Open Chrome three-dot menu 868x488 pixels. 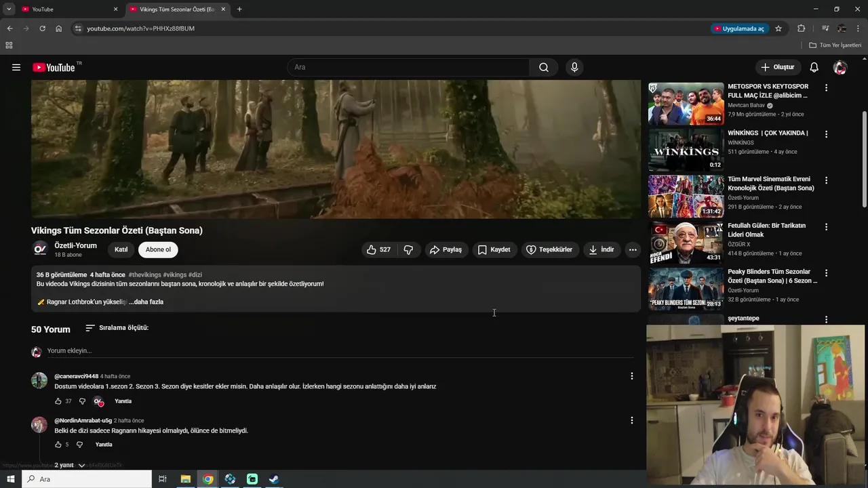click(859, 28)
